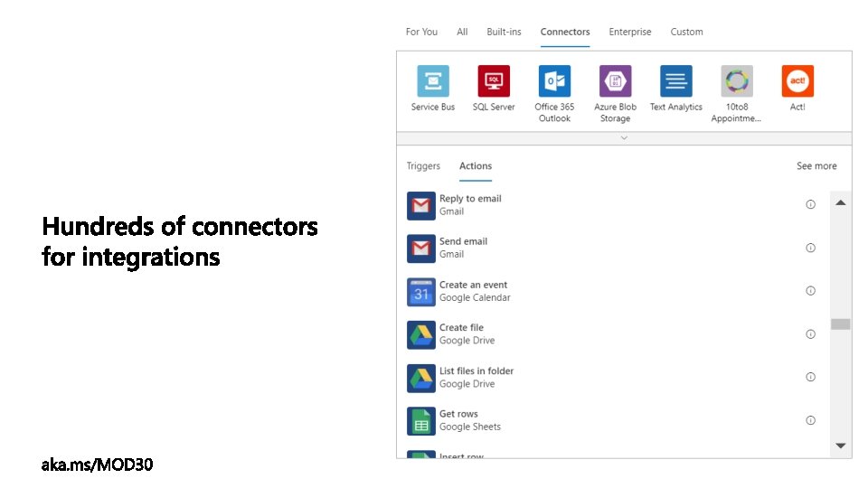Click the Gmail icon for Send email
Image resolution: width=868 pixels, height=488 pixels.
[421, 249]
